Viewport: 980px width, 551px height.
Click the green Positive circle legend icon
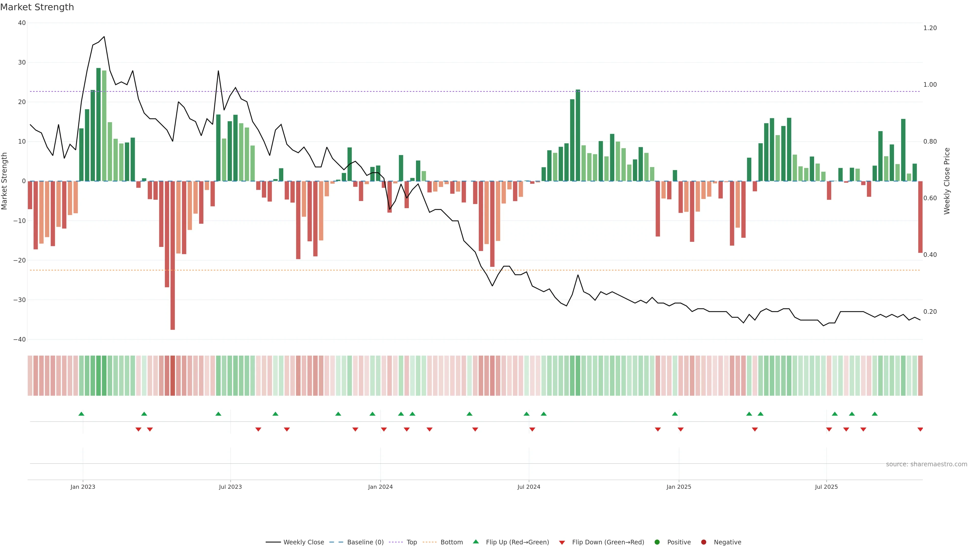point(657,542)
